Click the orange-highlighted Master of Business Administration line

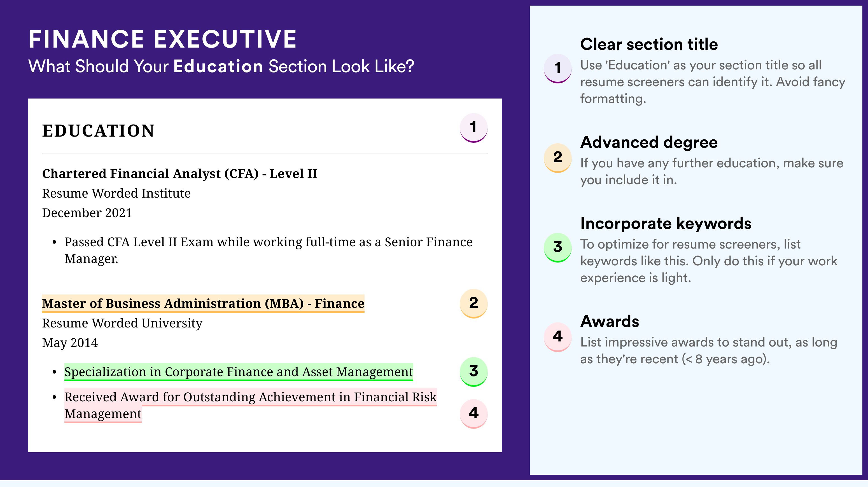203,303
